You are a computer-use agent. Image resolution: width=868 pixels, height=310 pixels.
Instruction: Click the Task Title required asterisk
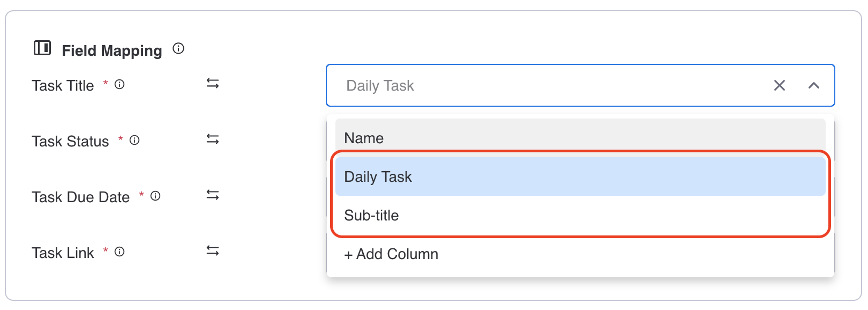pyautogui.click(x=105, y=82)
